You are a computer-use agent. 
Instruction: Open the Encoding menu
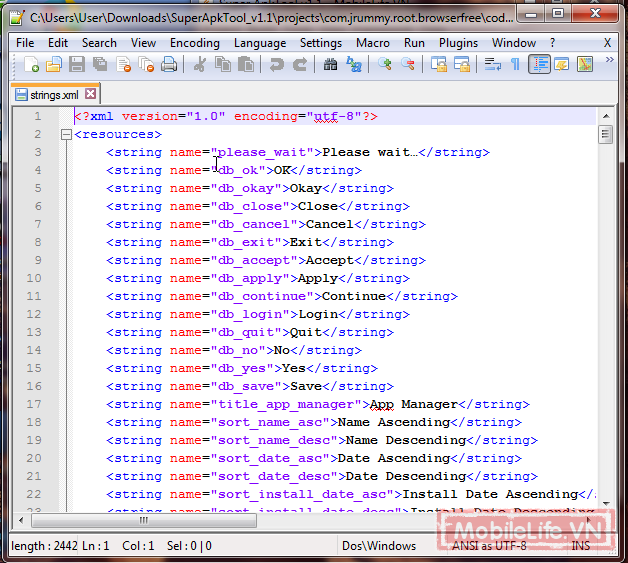point(195,43)
